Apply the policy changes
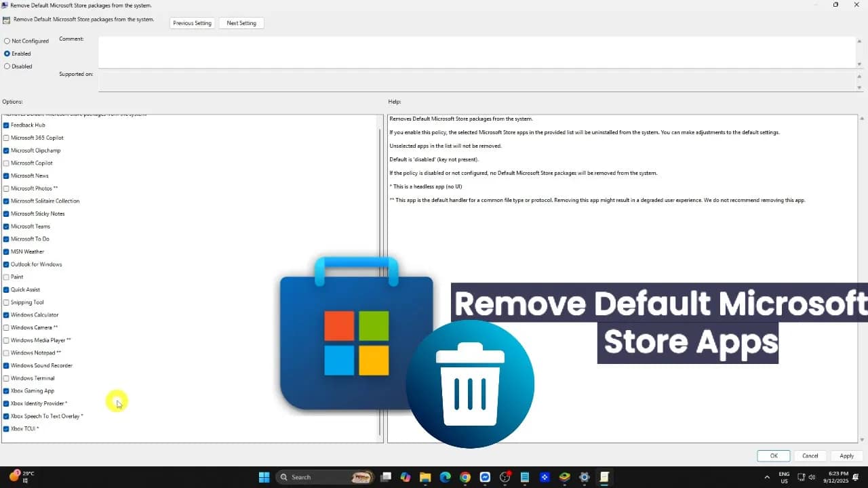 pos(846,455)
